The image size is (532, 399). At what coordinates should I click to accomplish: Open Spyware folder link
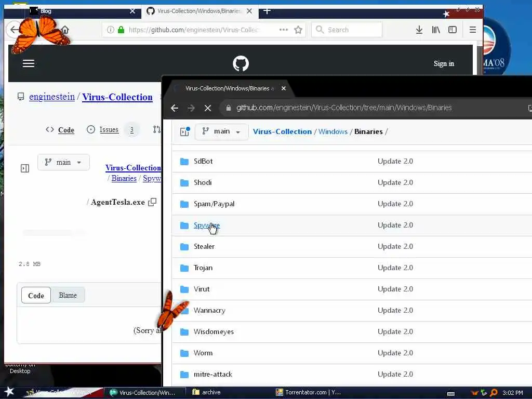point(207,225)
